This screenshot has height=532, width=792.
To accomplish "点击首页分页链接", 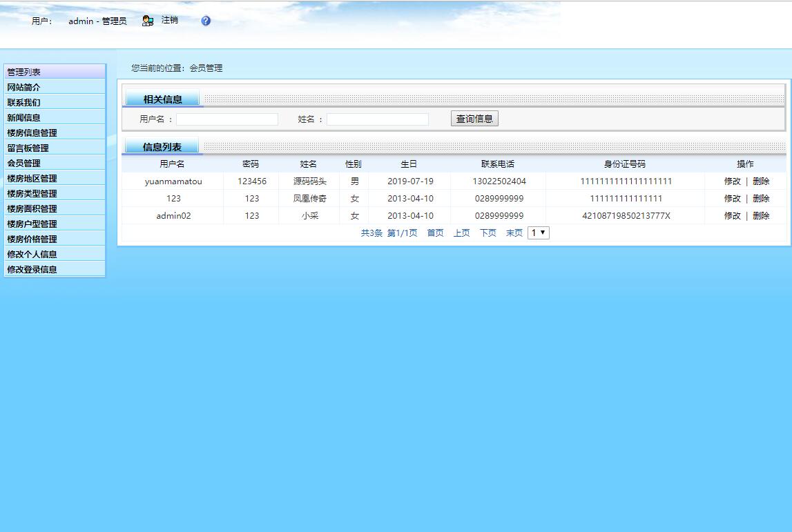I will click(435, 233).
